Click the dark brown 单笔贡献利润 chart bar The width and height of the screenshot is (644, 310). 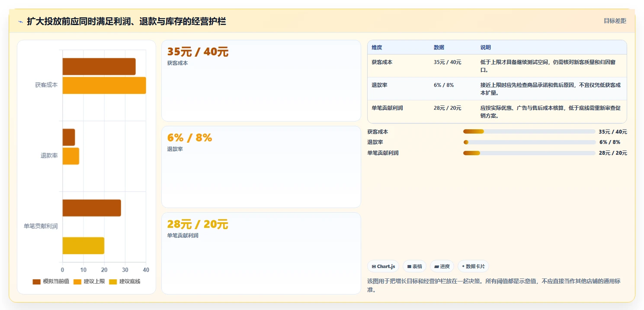pyautogui.click(x=92, y=208)
